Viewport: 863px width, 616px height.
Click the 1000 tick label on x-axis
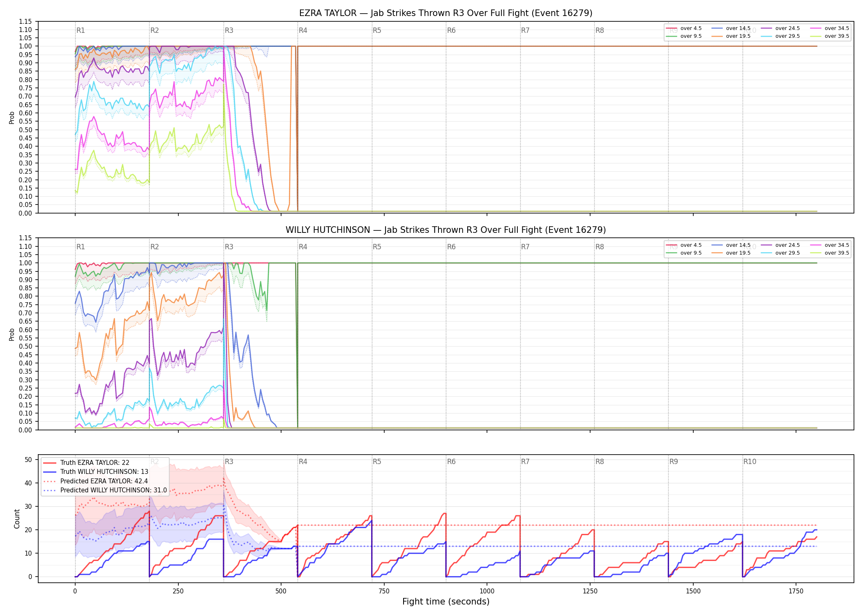coord(487,591)
